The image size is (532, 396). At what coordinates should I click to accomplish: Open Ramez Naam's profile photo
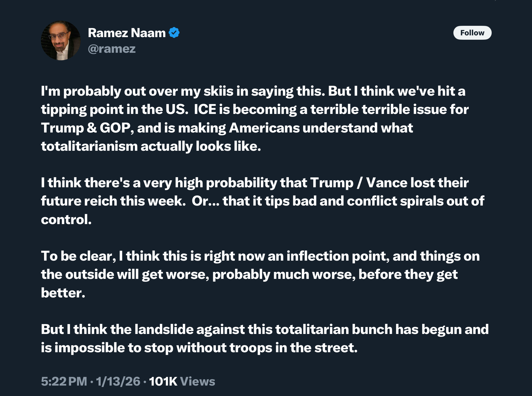pyautogui.click(x=61, y=41)
